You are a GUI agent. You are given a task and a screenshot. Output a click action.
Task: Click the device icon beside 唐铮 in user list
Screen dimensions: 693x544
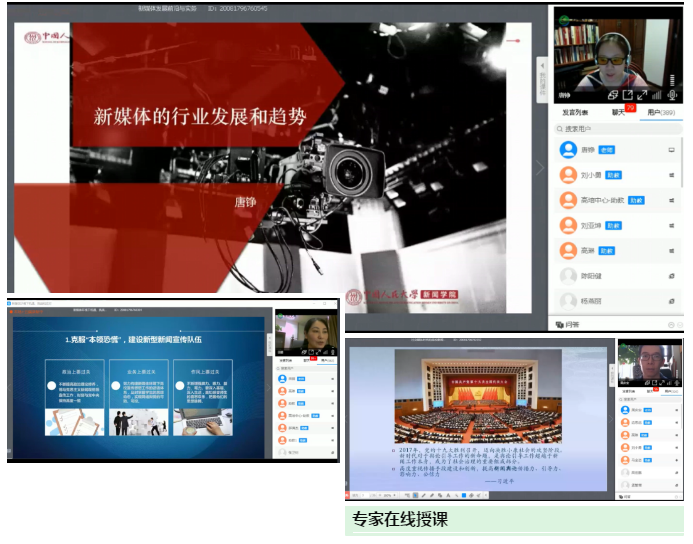point(671,150)
